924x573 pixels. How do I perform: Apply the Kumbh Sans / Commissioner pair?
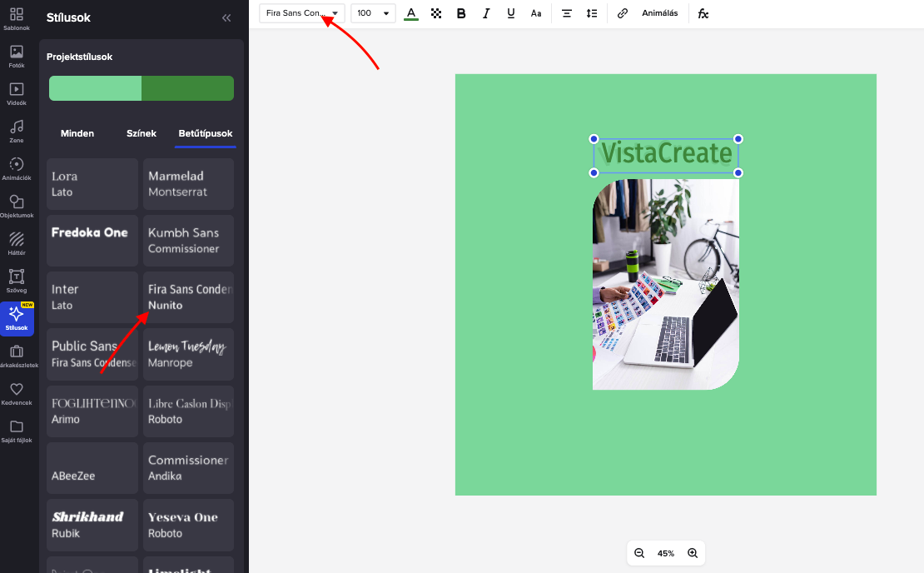coord(189,241)
